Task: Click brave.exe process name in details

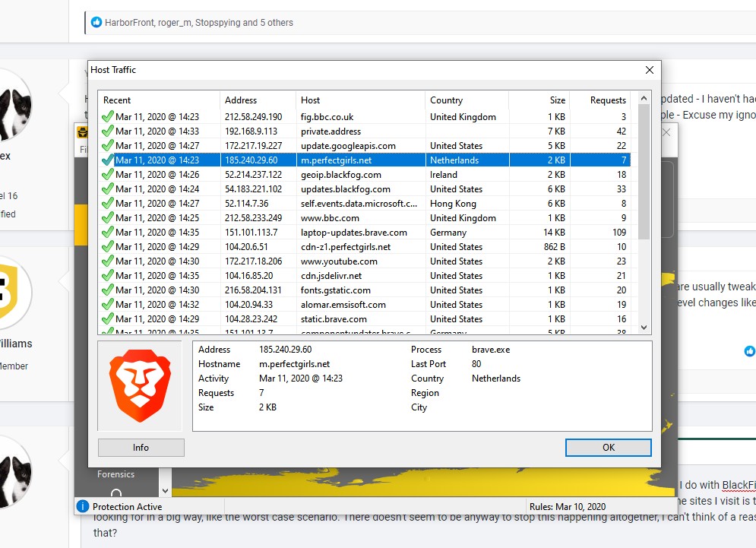Action: coord(491,350)
